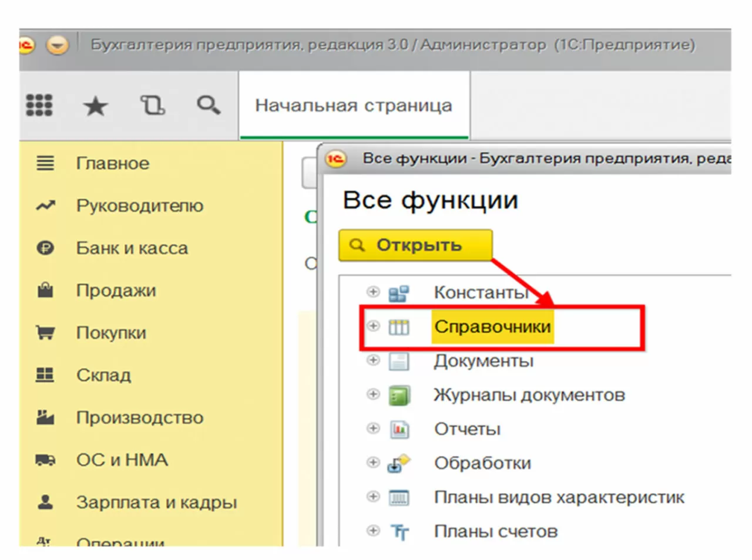Open the ОС и НМА section
The image size is (752, 560).
(122, 460)
